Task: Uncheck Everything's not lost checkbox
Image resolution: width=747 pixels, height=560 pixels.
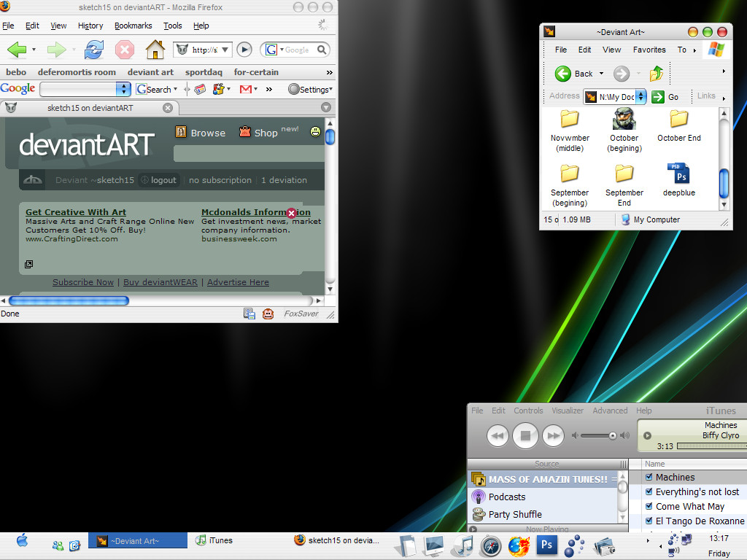Action: 649,491
